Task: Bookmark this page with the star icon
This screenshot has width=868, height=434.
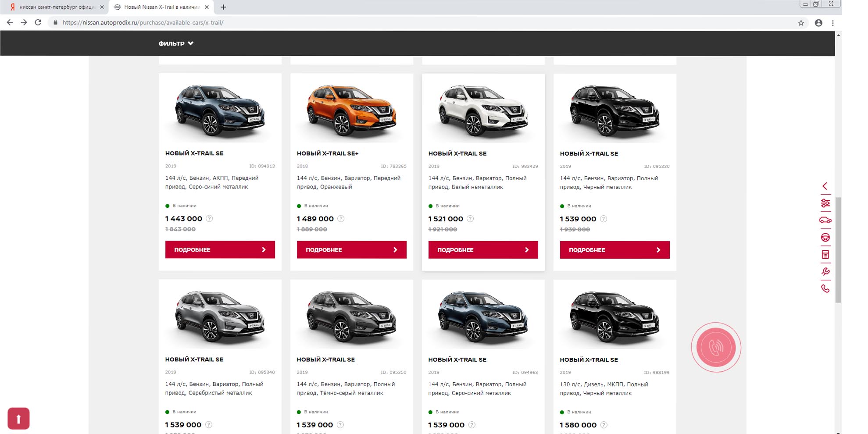Action: point(801,23)
